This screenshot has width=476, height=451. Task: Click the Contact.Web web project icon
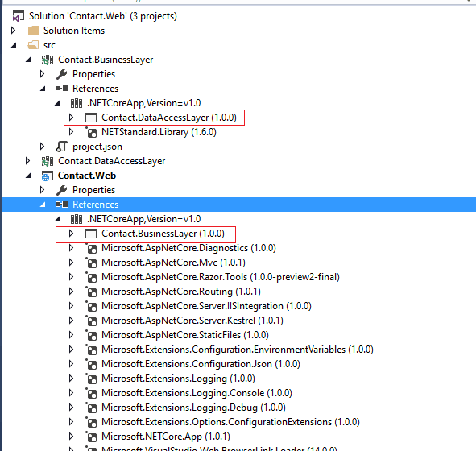point(47,176)
